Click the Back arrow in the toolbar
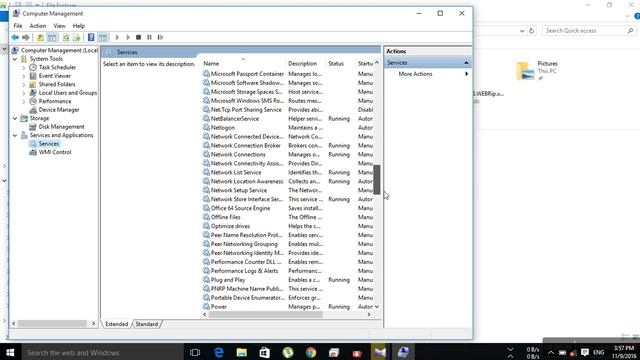This screenshot has width=640, height=360. pyautogui.click(x=15, y=38)
